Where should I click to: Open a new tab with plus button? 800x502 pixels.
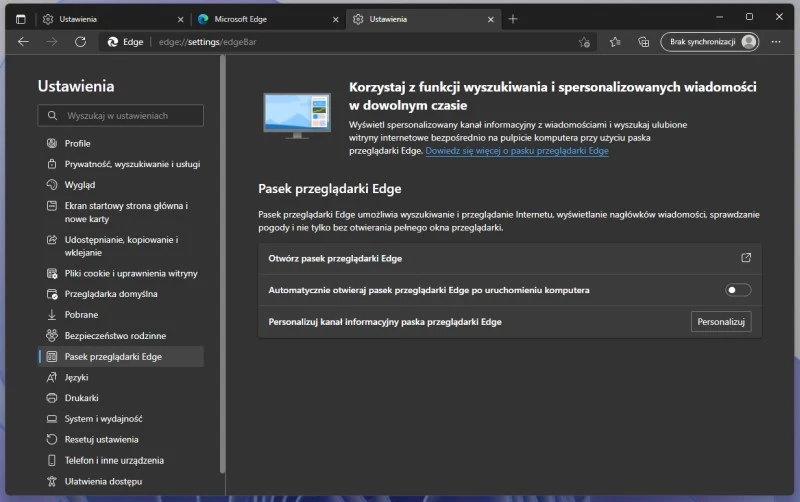(x=513, y=18)
